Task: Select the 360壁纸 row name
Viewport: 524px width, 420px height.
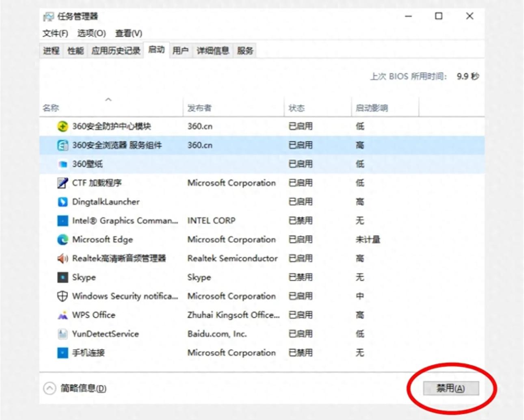Action: [87, 164]
